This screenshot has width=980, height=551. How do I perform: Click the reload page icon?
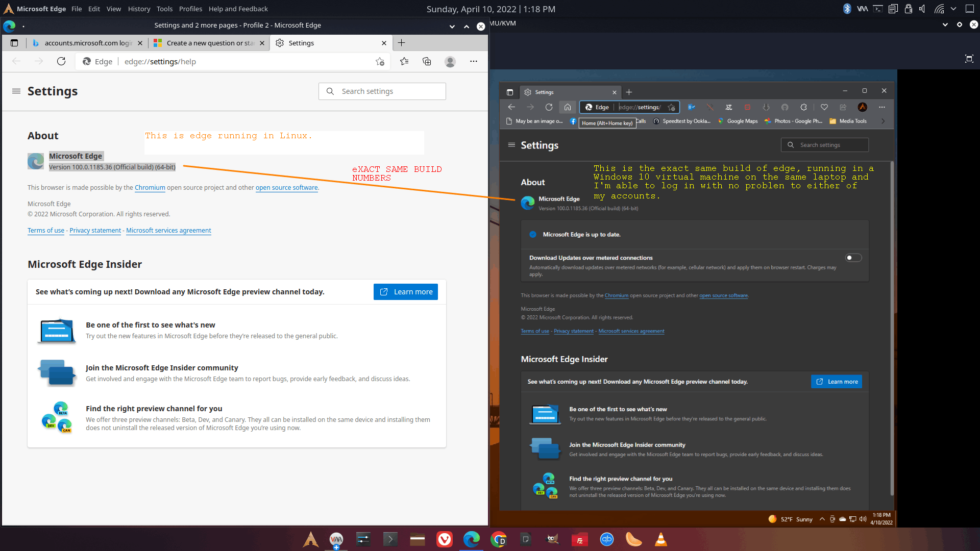[61, 61]
